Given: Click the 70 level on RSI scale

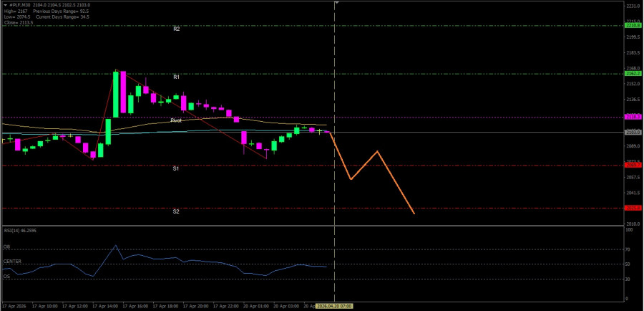Looking at the screenshot, I should 628,249.
